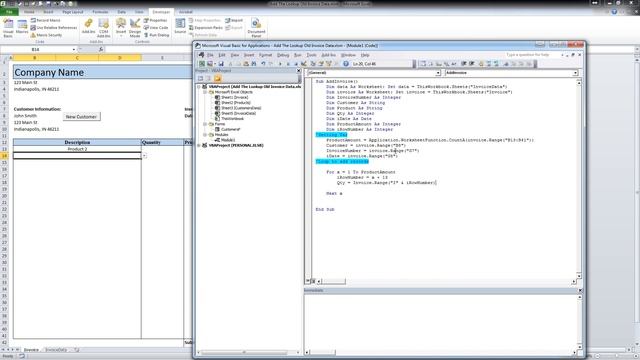Collapse the Forms folder node
Viewport: 640px width, 360px height.
pyautogui.click(x=205, y=124)
